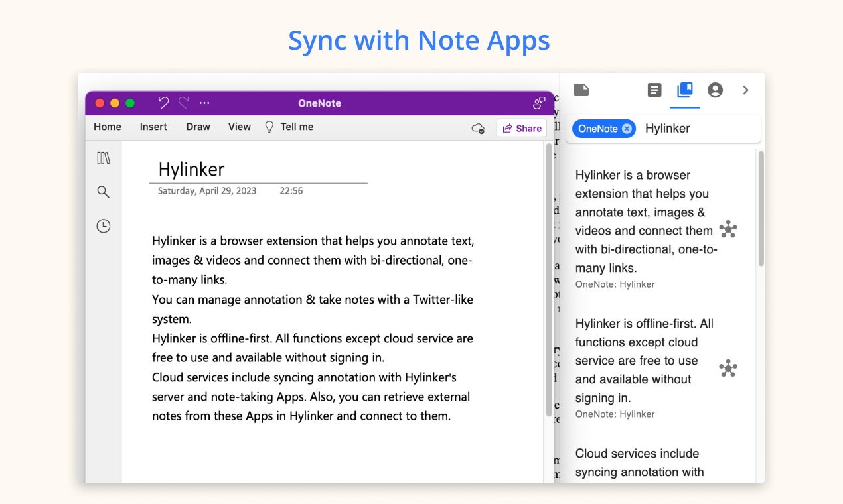Click the 'Sync with Note Apps' heading
Viewport: 843px width, 504px height.
419,40
